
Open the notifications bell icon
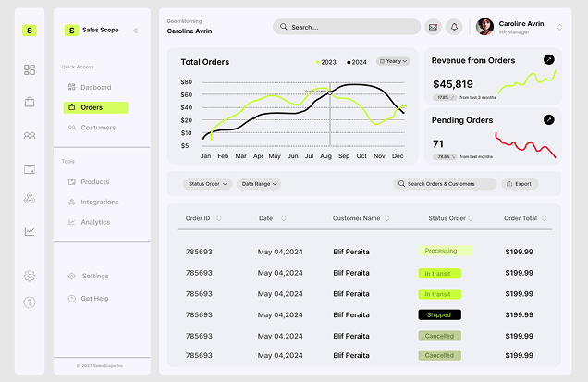click(453, 27)
